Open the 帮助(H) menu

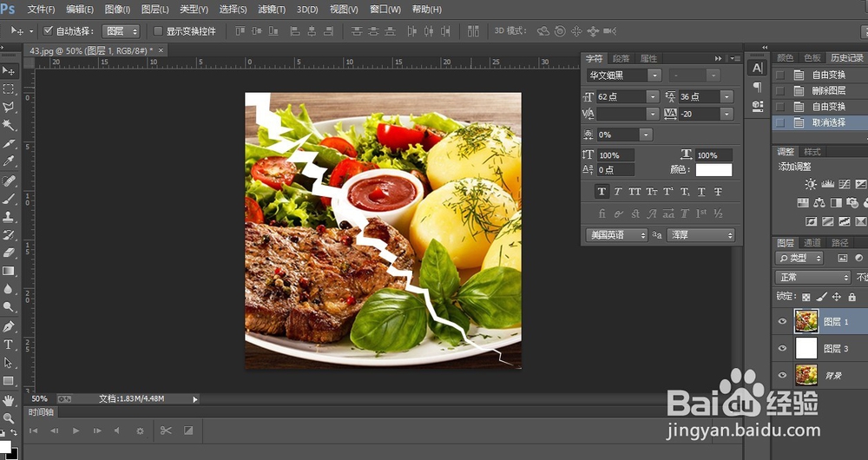[427, 10]
